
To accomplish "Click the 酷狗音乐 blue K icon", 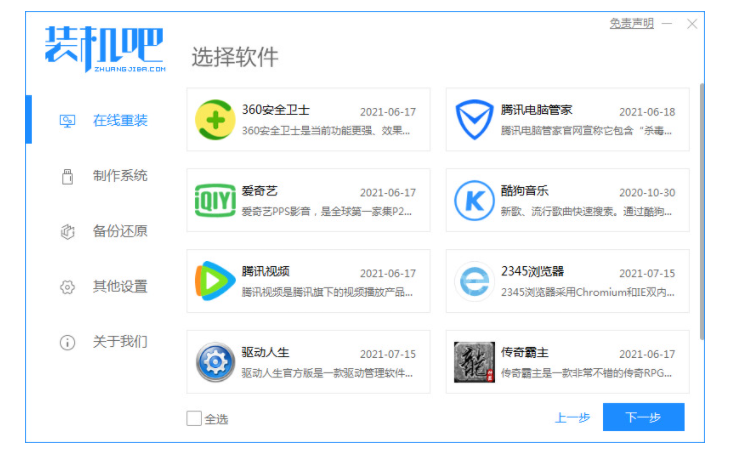I will (474, 201).
